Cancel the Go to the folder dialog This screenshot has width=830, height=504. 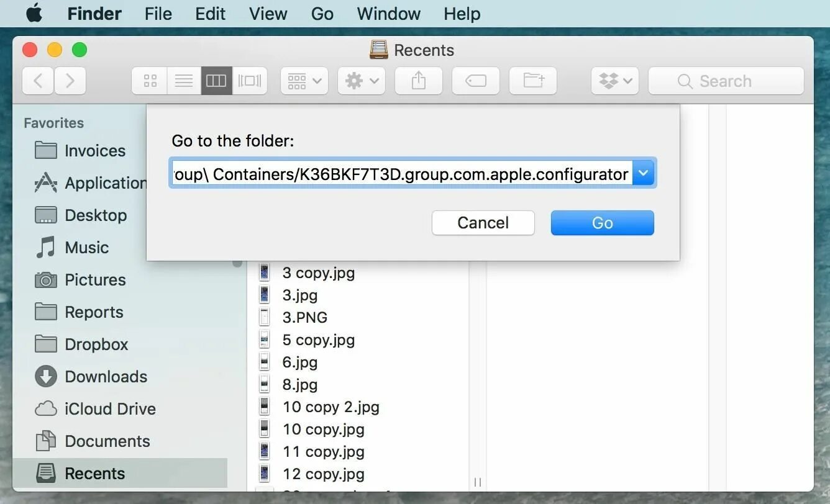(x=483, y=223)
